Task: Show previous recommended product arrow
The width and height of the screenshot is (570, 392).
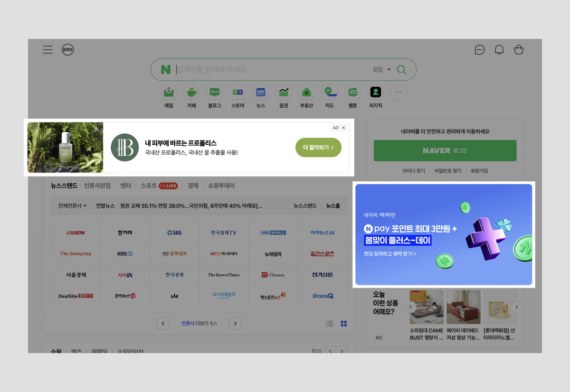Action: [410, 307]
